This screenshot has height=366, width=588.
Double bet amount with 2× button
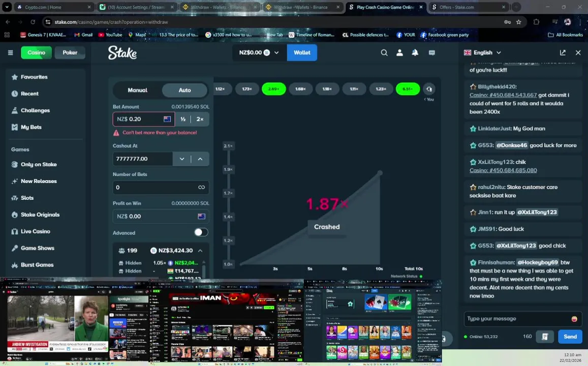click(200, 119)
